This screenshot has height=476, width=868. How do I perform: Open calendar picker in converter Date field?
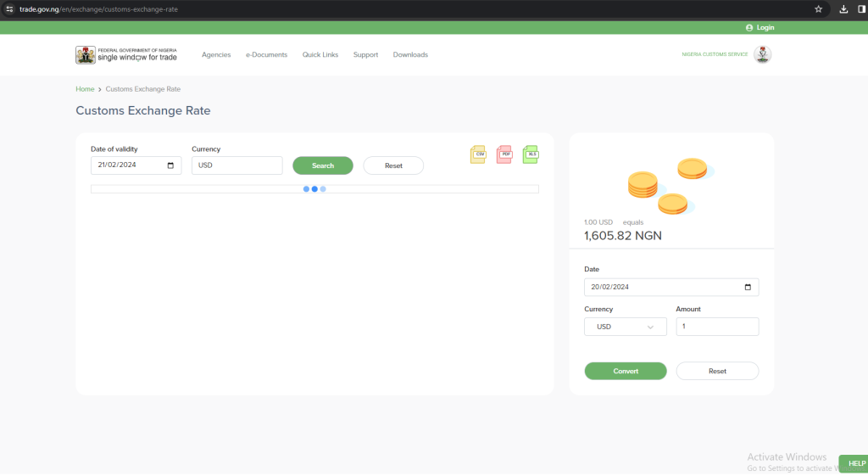tap(748, 287)
